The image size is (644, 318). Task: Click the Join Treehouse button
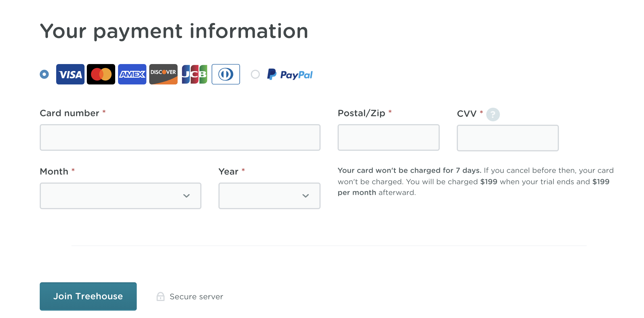pos(88,296)
